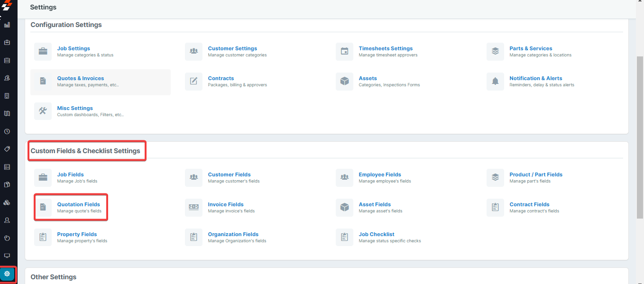Open Employee Fields management
Image resolution: width=644 pixels, height=284 pixels.
[x=379, y=174]
